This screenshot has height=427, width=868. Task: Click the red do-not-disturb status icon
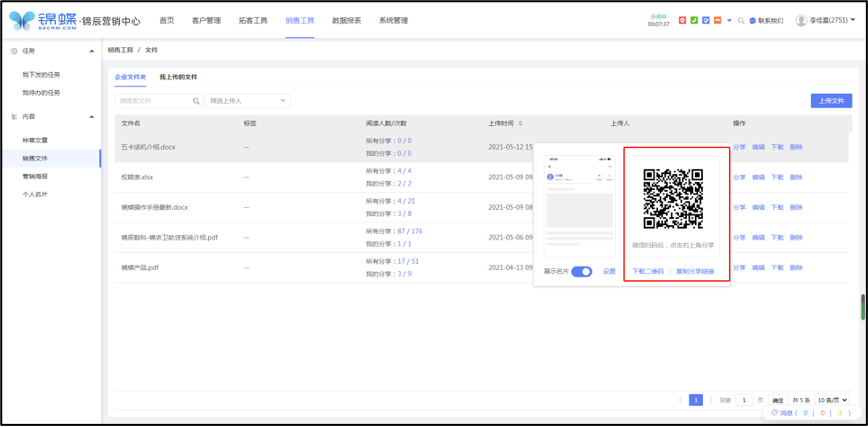[682, 20]
